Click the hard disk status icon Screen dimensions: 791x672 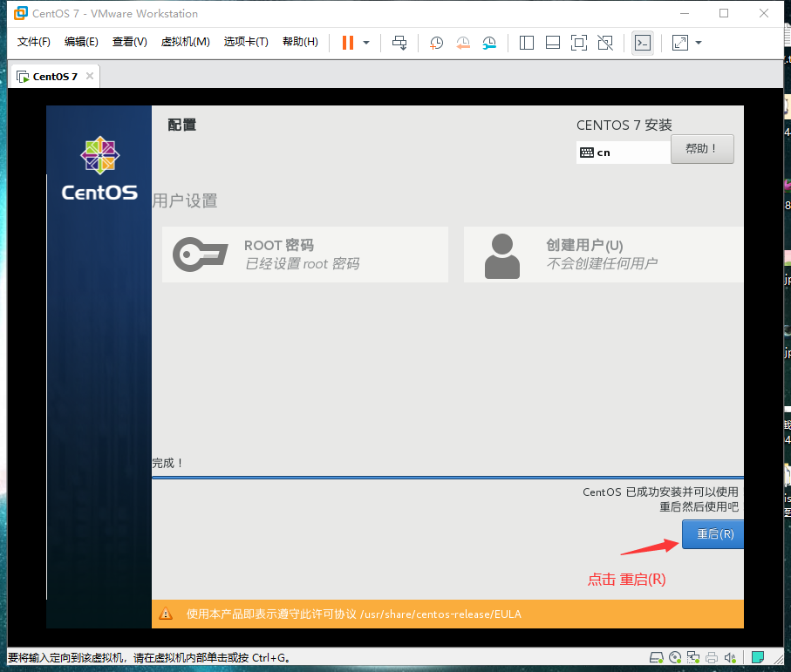pyautogui.click(x=657, y=657)
